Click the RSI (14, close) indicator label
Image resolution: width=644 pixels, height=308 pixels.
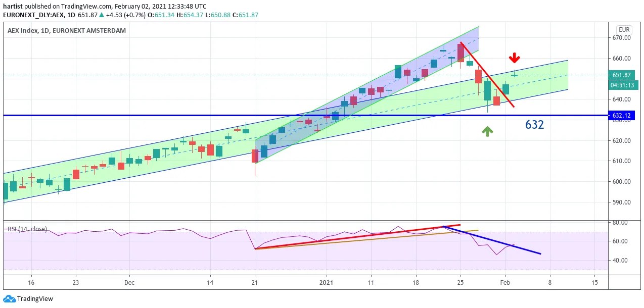tap(27, 229)
